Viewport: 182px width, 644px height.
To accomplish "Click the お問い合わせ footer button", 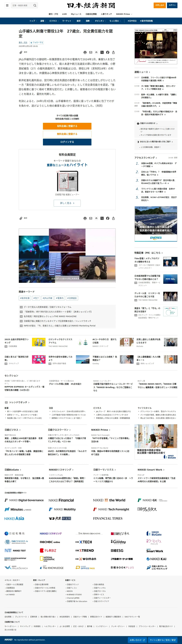I will click(x=137, y=640).
